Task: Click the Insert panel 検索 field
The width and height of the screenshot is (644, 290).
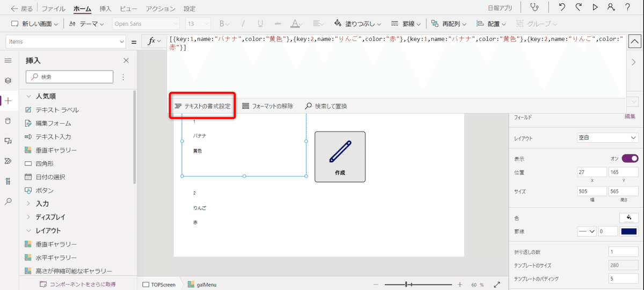Action: [69, 77]
